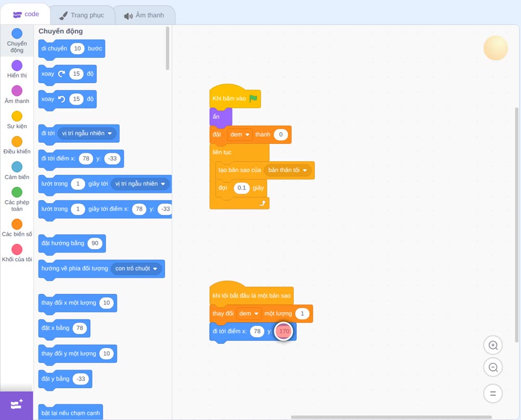Click the highlighted y value 170

(284, 331)
